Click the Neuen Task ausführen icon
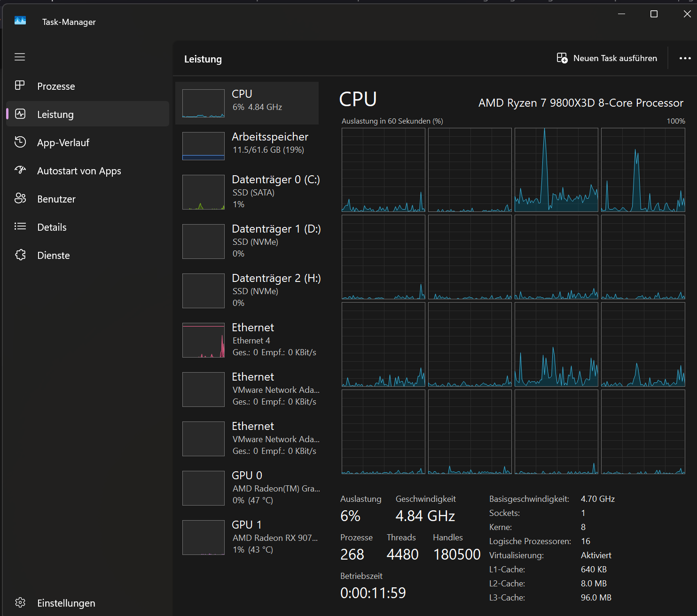This screenshot has width=697, height=616. tap(562, 58)
